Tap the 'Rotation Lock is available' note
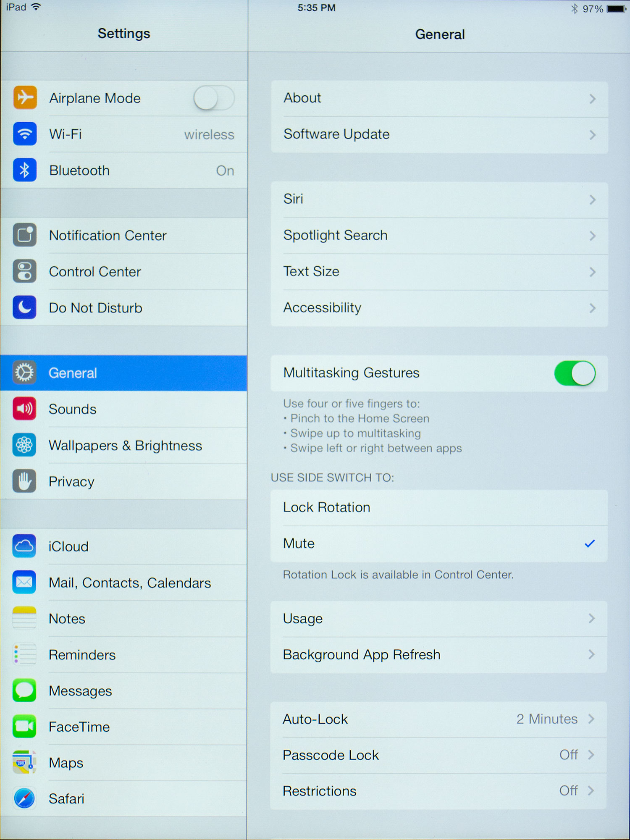The height and width of the screenshot is (840, 630). pos(398,575)
